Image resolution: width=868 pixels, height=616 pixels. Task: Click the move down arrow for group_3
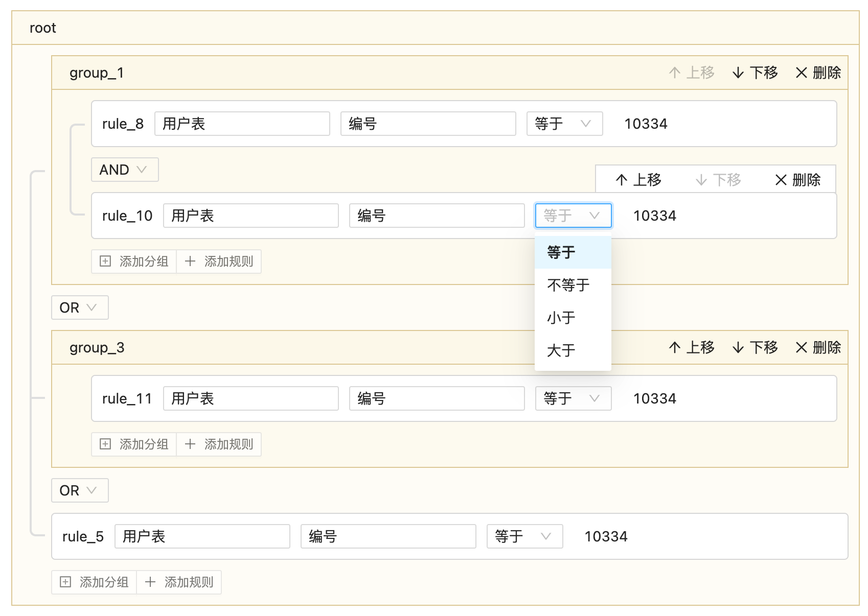coord(738,348)
